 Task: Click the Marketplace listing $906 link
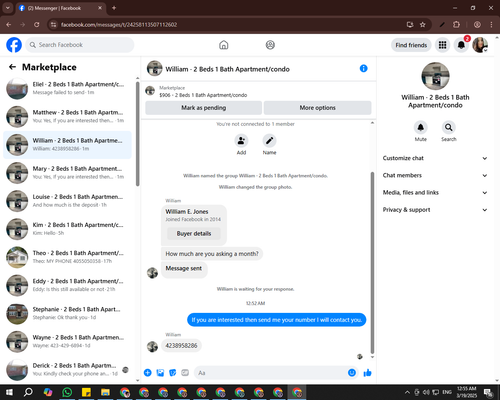[203, 95]
